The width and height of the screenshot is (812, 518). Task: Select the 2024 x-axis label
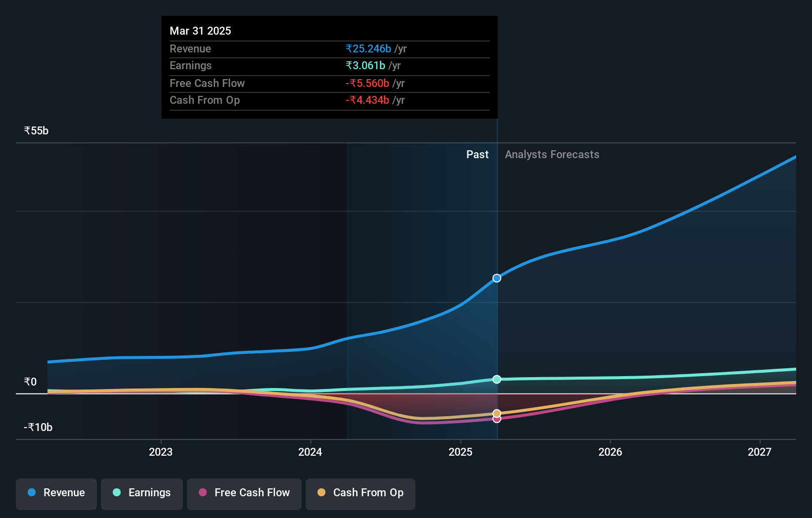[310, 452]
